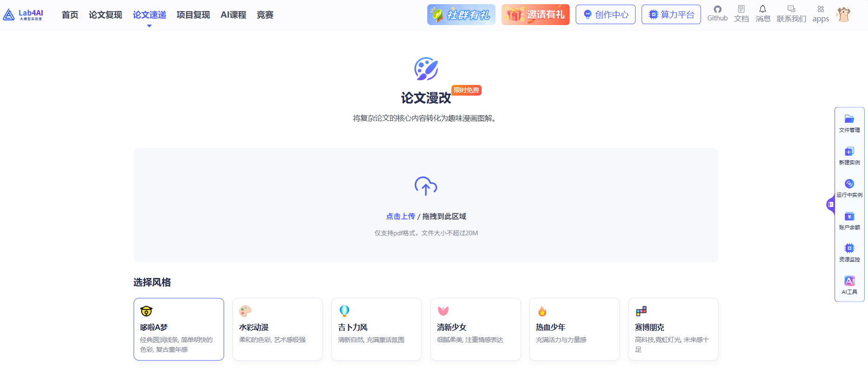The width and height of the screenshot is (868, 381).
Task: Select the 吉卜力风 style card
Action: [376, 329]
